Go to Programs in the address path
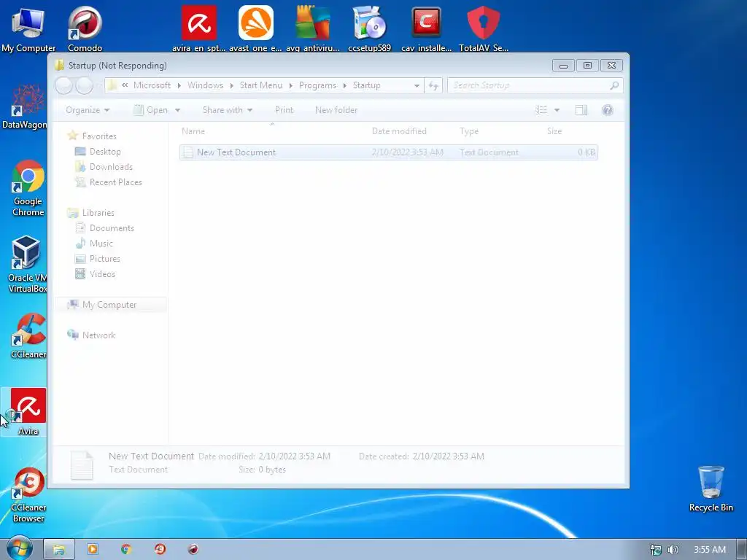747x560 pixels. coord(317,85)
